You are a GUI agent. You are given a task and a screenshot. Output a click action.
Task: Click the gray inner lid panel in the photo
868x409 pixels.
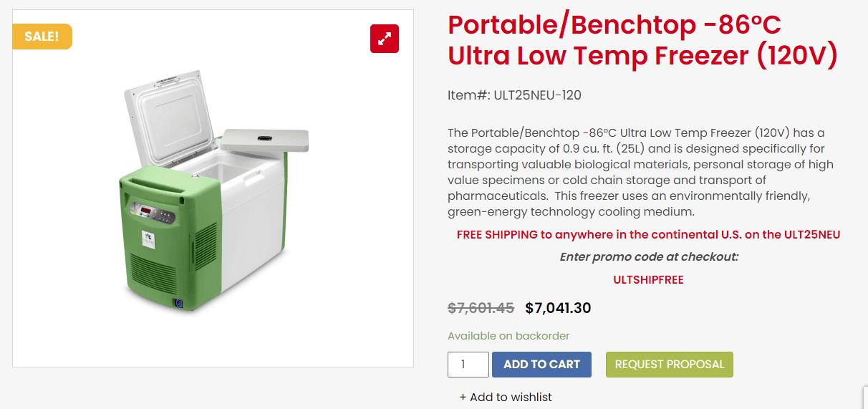pyautogui.click(x=265, y=139)
